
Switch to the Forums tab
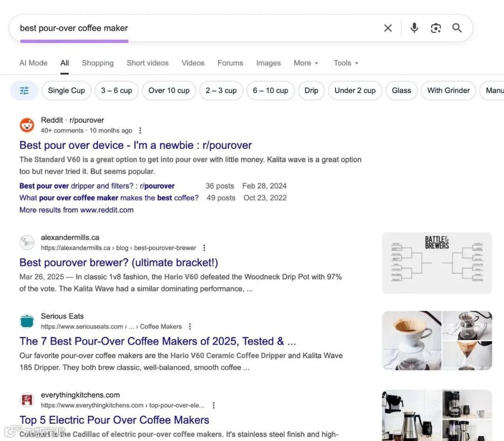230,63
